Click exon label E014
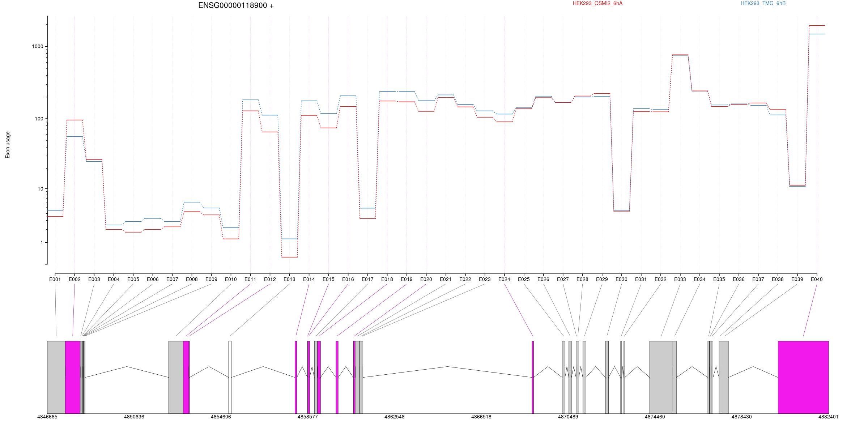 coord(309,279)
